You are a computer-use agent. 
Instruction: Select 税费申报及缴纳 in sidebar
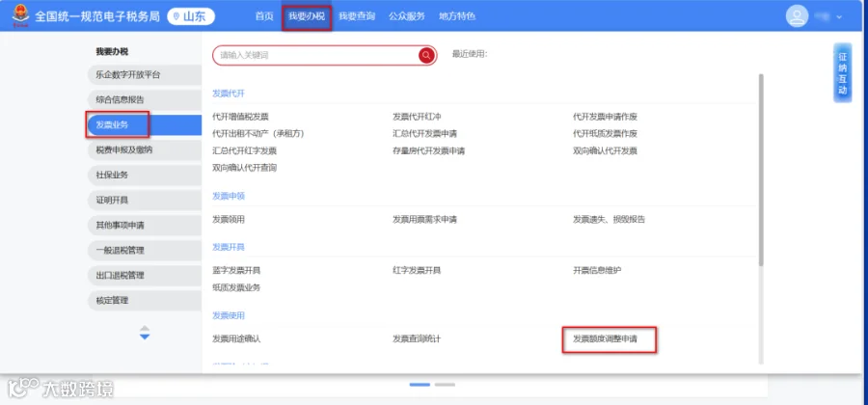(145, 149)
